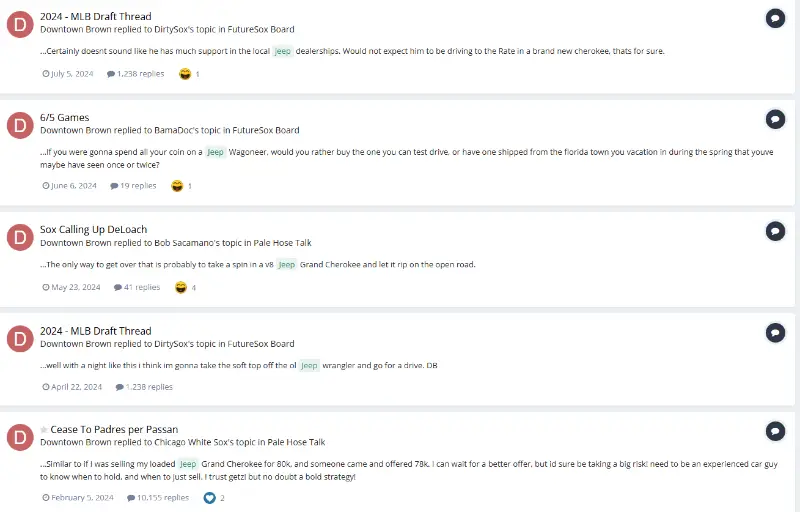The image size is (800, 512).
Task: Click the comment bubble icon on the 6/5 Games post
Action: pyautogui.click(x=775, y=119)
